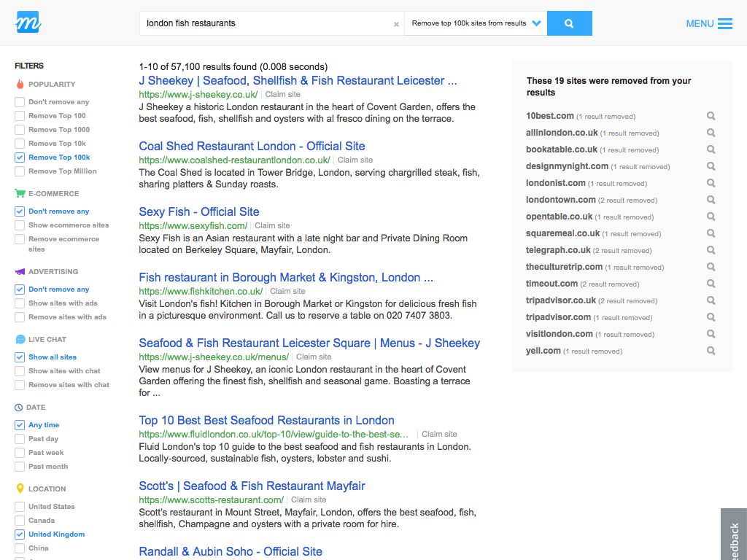Click magnifier icon next to theculturetrip.com
The width and height of the screenshot is (747, 560).
click(x=711, y=267)
